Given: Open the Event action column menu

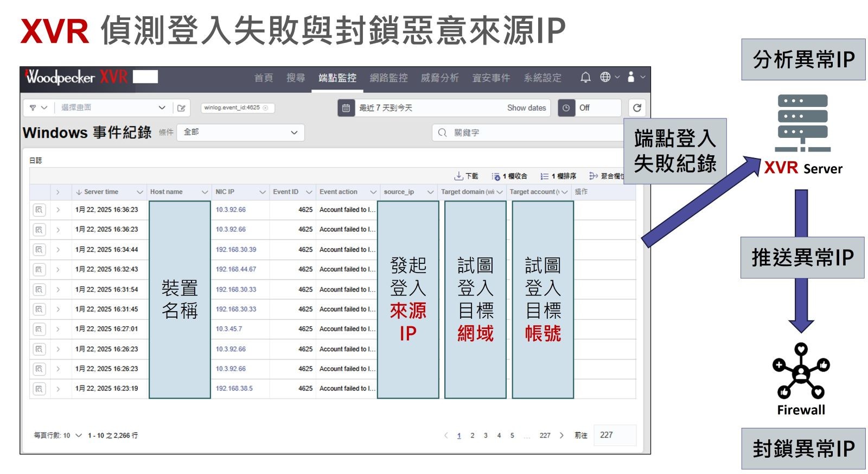Looking at the screenshot, I should 373,192.
